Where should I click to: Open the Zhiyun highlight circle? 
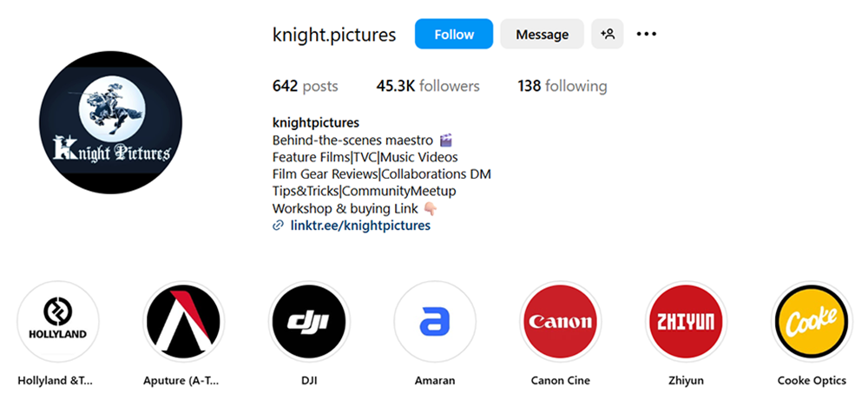pyautogui.click(x=687, y=321)
